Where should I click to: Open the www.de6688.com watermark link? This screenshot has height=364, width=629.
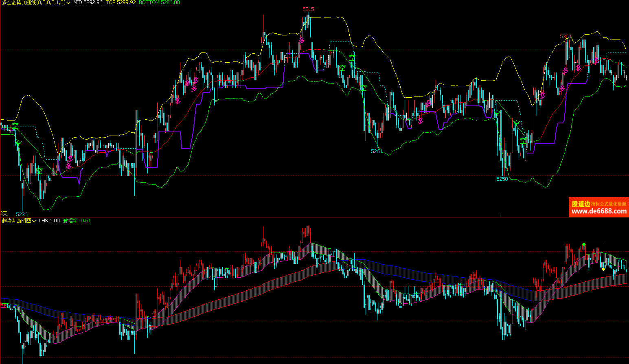tap(599, 211)
